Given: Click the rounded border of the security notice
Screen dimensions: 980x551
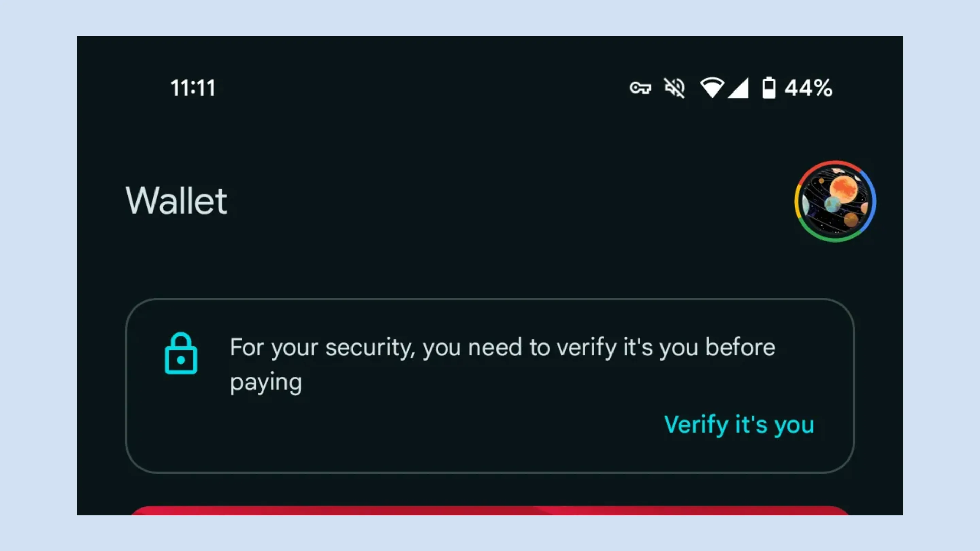Looking at the screenshot, I should pyautogui.click(x=490, y=299).
